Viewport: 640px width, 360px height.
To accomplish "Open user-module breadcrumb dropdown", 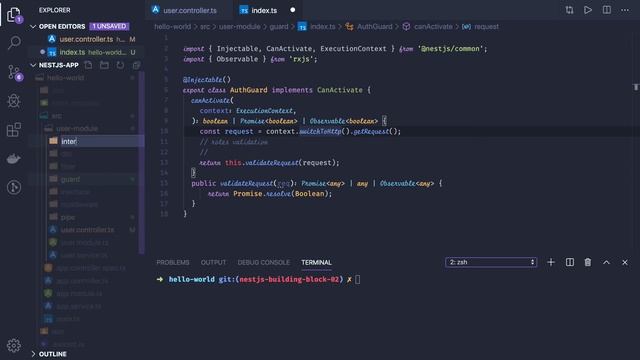I will coord(239,27).
